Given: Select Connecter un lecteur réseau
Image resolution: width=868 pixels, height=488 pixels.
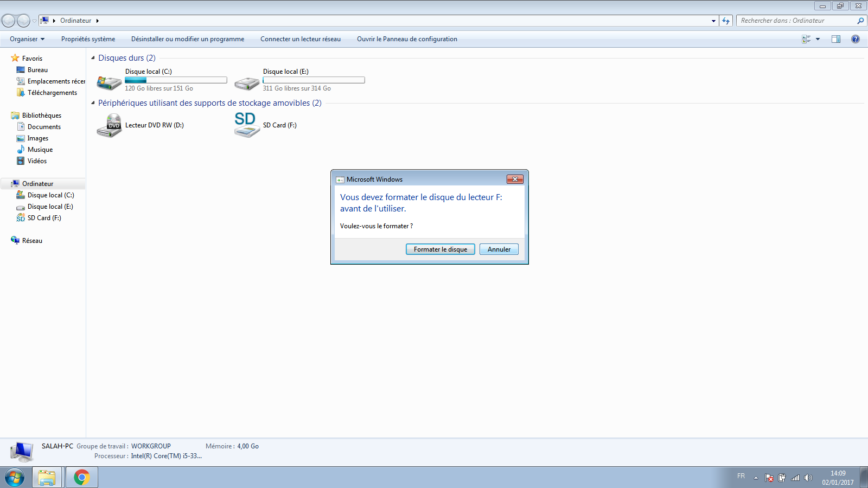Looking at the screenshot, I should coord(301,39).
